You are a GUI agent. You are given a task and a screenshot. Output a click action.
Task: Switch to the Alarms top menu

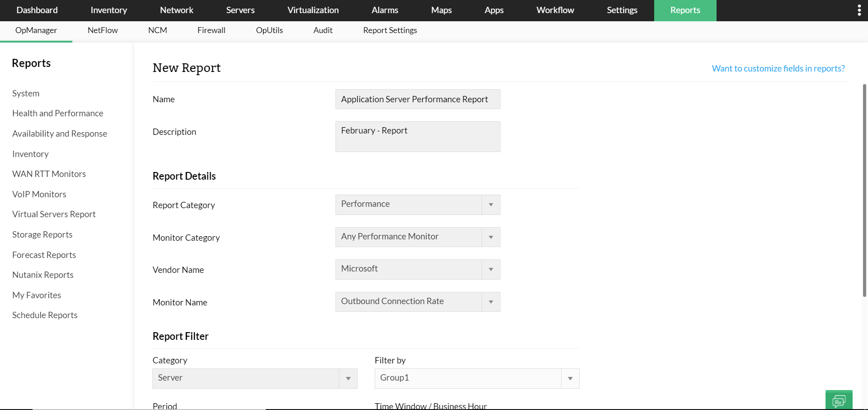tap(385, 10)
